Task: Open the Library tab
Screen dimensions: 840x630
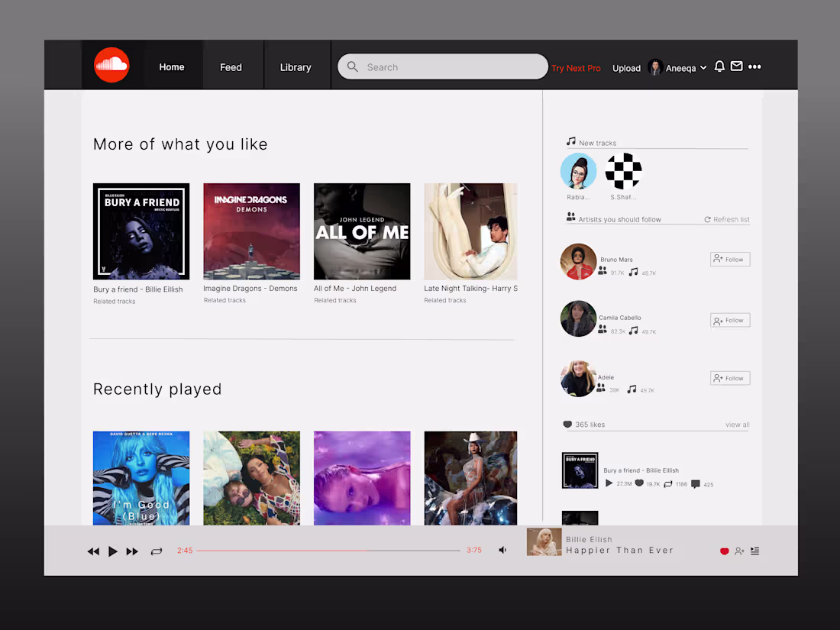Action: tap(296, 67)
